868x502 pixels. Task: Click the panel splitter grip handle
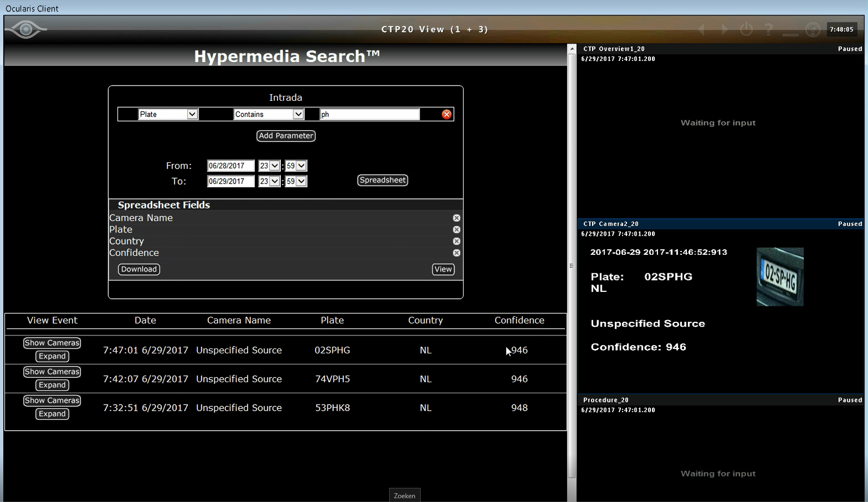tap(571, 266)
